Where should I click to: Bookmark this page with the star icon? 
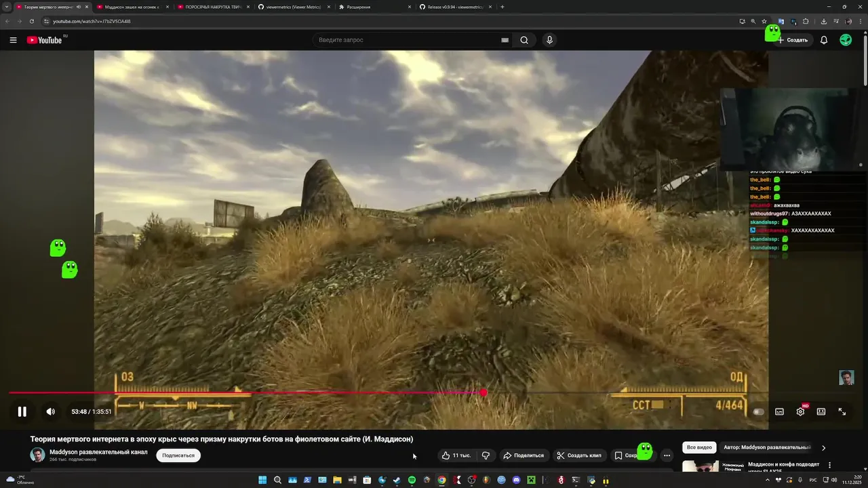[x=764, y=21]
